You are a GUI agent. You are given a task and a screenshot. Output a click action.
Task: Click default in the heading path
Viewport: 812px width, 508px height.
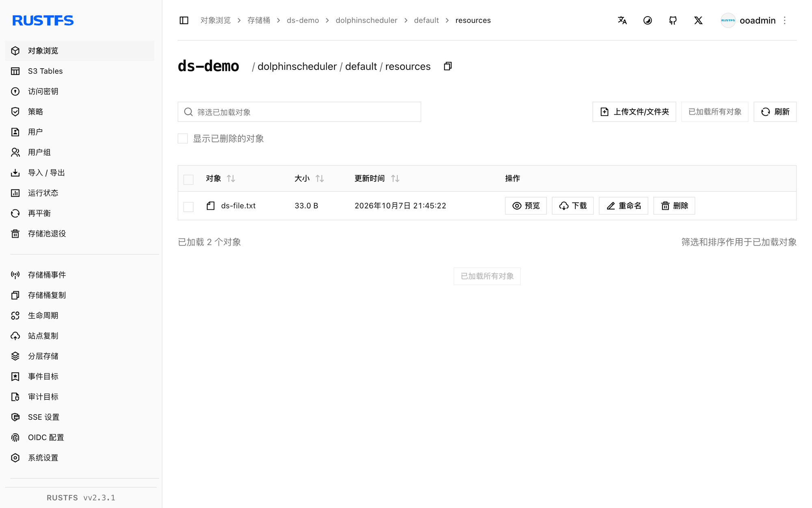pos(361,66)
